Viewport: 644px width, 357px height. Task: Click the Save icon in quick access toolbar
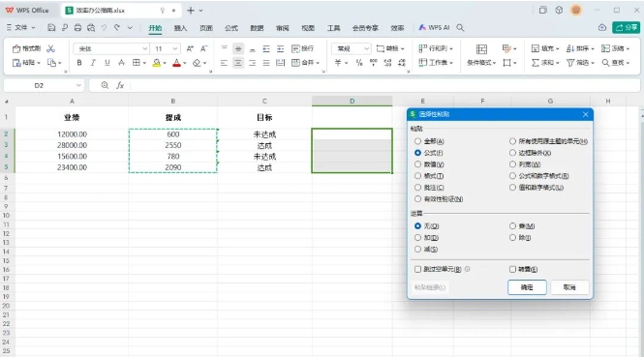click(51, 27)
